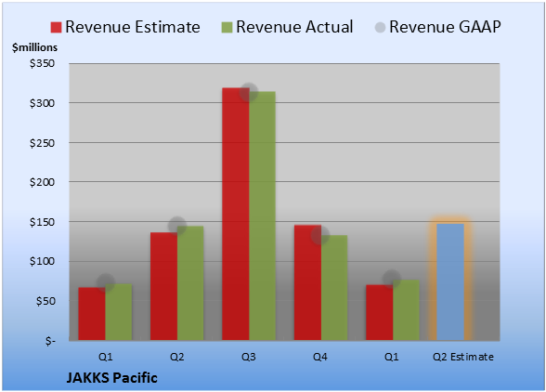This screenshot has height=392, width=546.
Task: Click the '$350' y-axis label
Action: tap(42, 63)
